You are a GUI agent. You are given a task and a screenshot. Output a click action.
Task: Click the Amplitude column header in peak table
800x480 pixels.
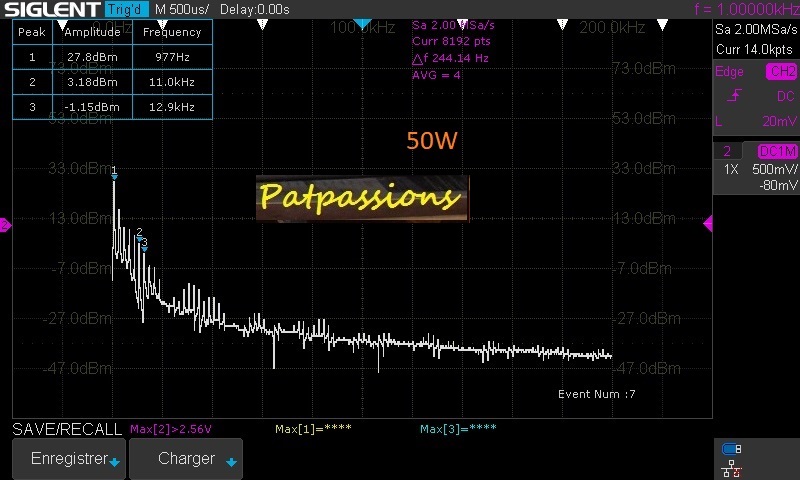(x=92, y=32)
